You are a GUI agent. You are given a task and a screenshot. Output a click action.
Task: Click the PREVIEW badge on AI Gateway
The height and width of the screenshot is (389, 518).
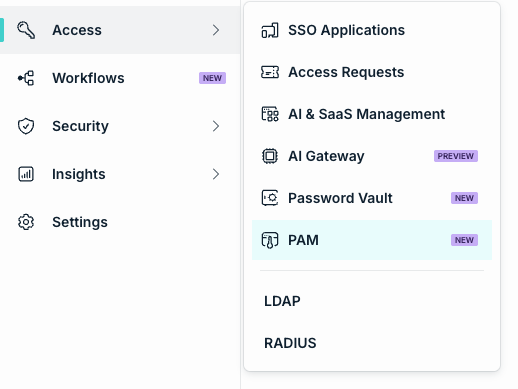[456, 156]
